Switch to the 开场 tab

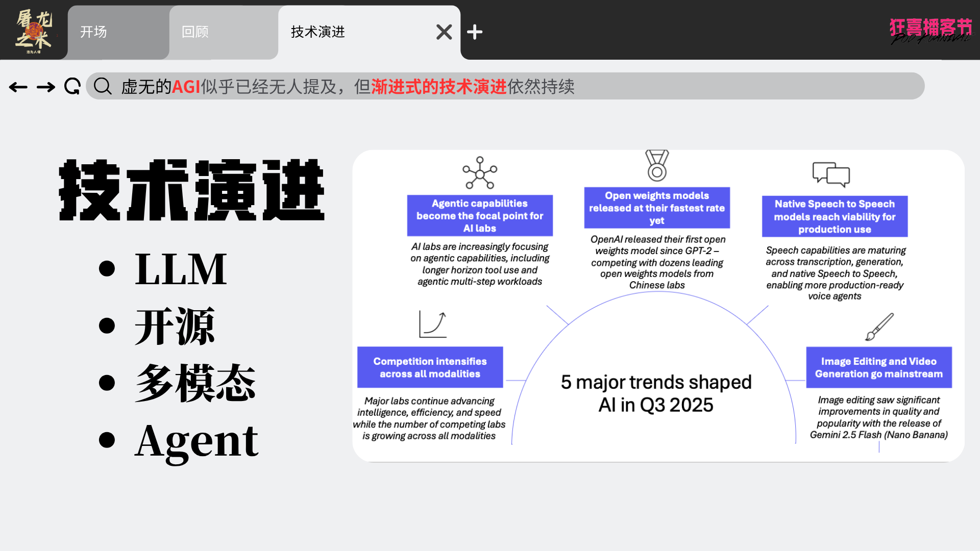coord(117,32)
